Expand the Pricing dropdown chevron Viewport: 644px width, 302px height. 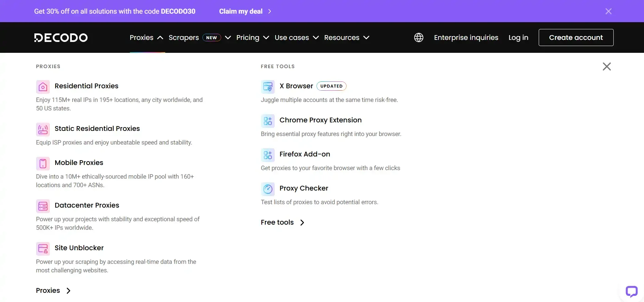coord(266,37)
